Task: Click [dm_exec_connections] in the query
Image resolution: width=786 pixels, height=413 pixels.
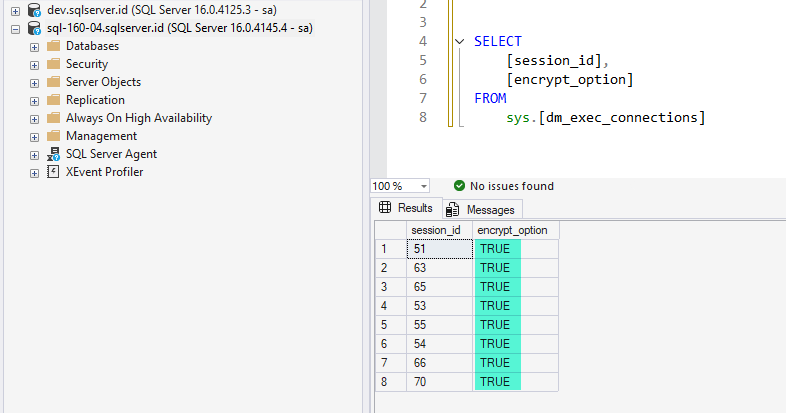Action: point(622,118)
